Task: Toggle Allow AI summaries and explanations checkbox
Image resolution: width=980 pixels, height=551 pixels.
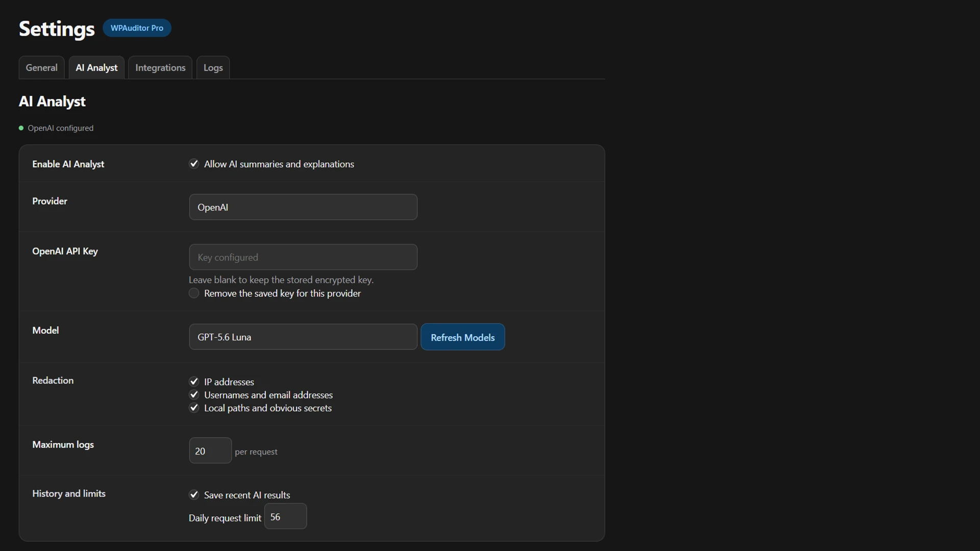Action: pos(194,164)
